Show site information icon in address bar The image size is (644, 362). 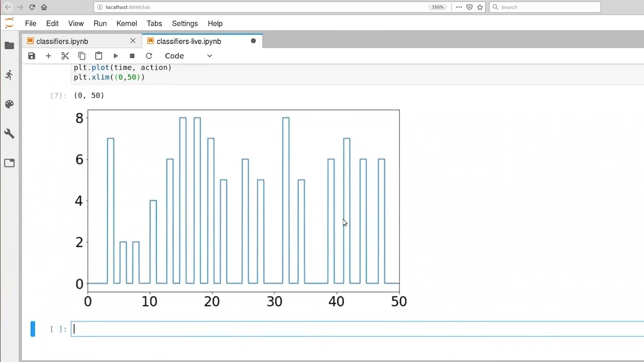pyautogui.click(x=100, y=7)
